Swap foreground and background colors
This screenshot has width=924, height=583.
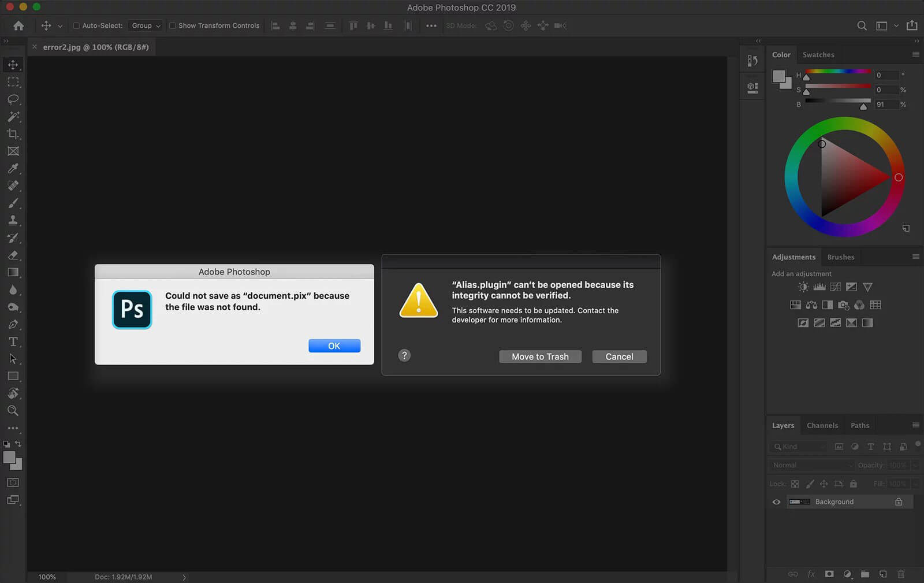pyautogui.click(x=18, y=444)
